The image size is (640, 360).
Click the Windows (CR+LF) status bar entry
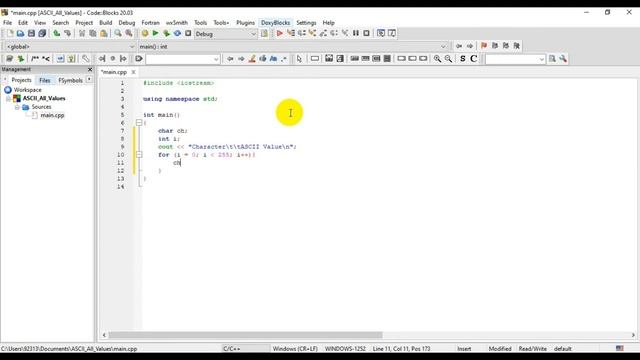point(295,349)
